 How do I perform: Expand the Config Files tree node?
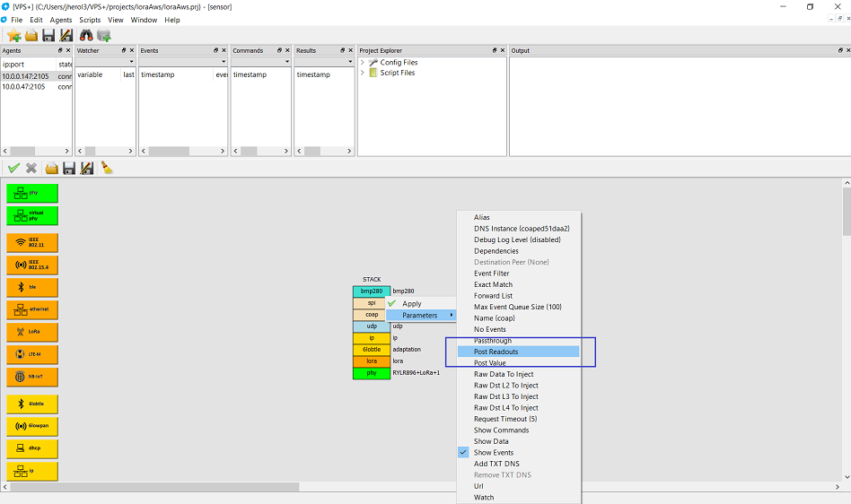(x=363, y=63)
